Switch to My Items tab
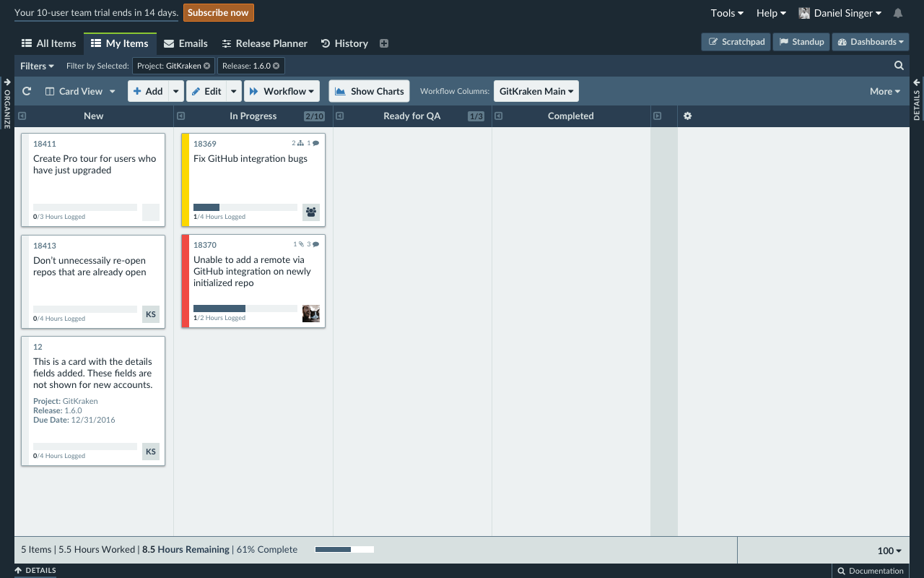 120,43
